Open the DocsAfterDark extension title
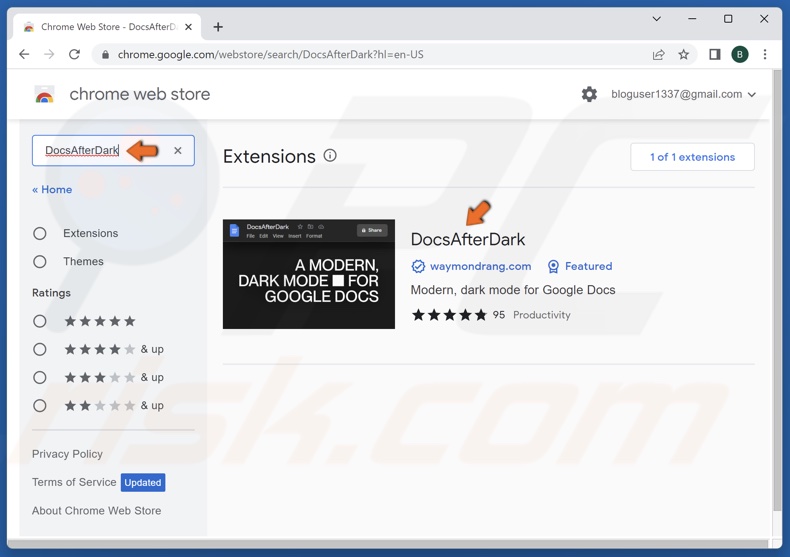The height and width of the screenshot is (557, 790). pos(468,239)
